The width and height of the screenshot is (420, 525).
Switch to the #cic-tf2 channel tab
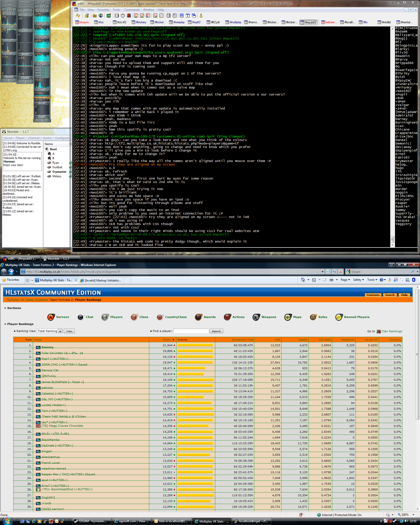(120, 22)
